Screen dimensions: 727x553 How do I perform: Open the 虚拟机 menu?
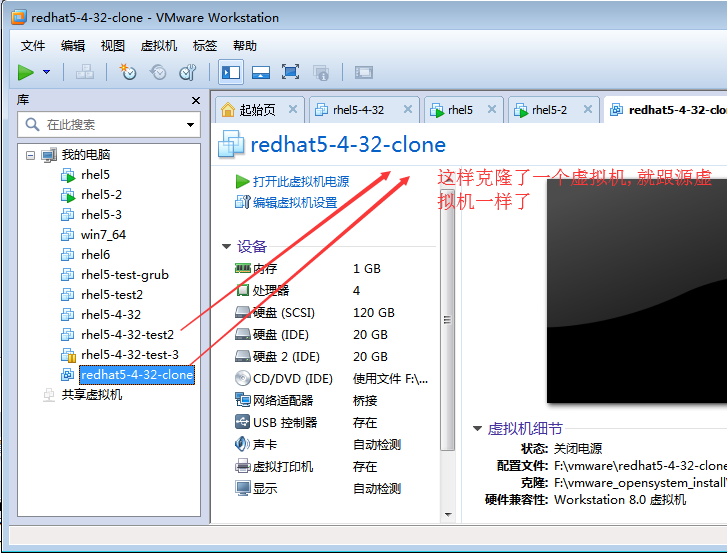click(x=159, y=46)
